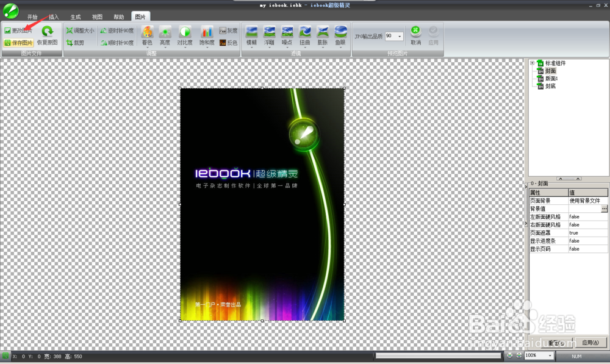Viewport: 610px width, 364px height.
Task: Click the 右版面硬风格 false value
Action: [588, 225]
